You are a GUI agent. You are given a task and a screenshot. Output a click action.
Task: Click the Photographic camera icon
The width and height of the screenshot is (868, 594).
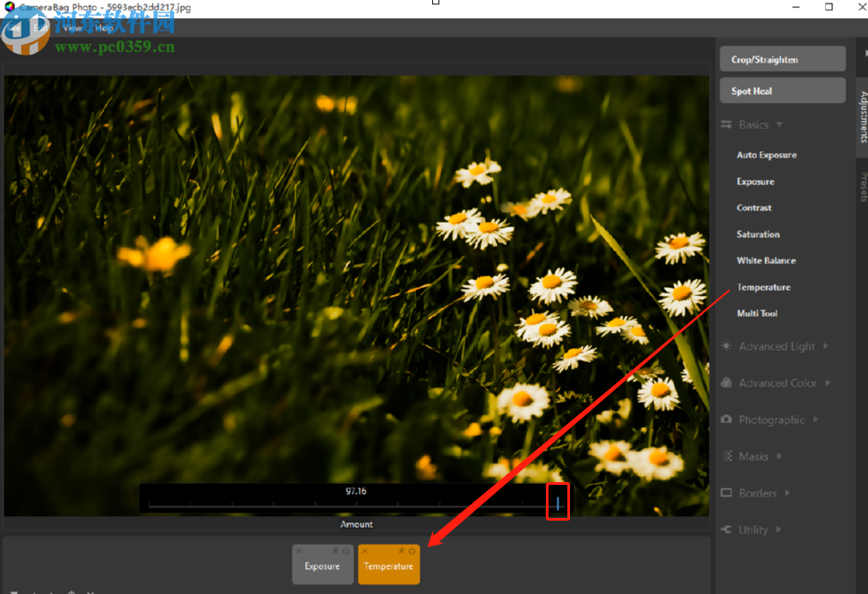point(727,420)
